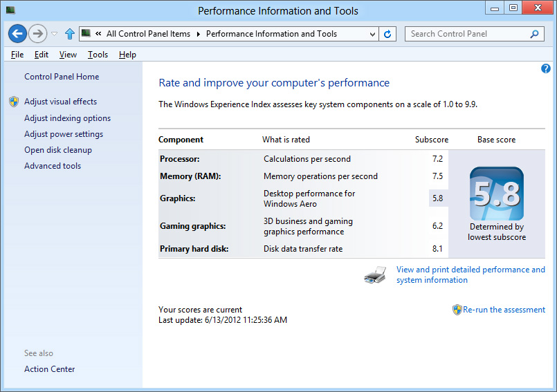Minimize the window
Screen dimensions: 557x392
(x=495, y=8)
